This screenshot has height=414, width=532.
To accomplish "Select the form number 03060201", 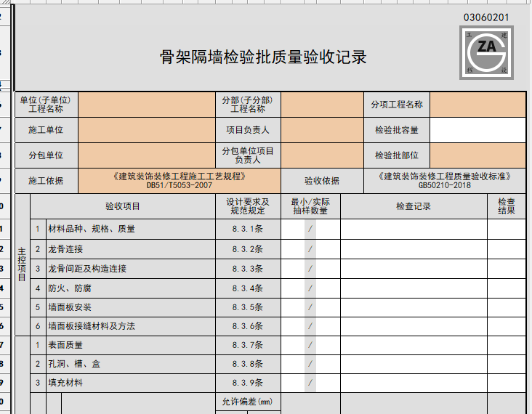I will tap(485, 17).
